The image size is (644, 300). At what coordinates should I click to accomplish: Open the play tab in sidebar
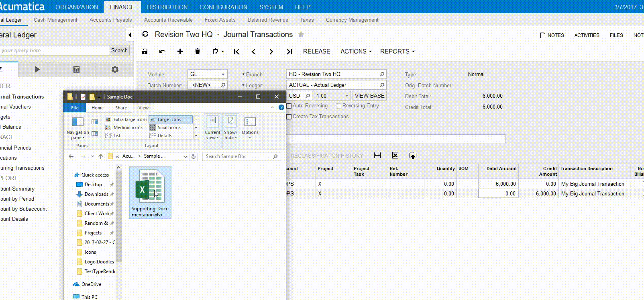tap(37, 69)
